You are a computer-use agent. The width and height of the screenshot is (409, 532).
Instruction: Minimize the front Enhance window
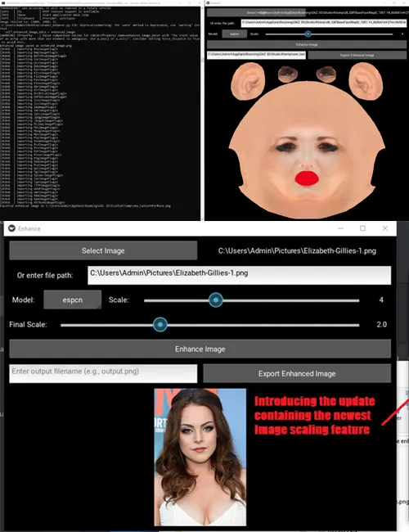[x=340, y=228]
